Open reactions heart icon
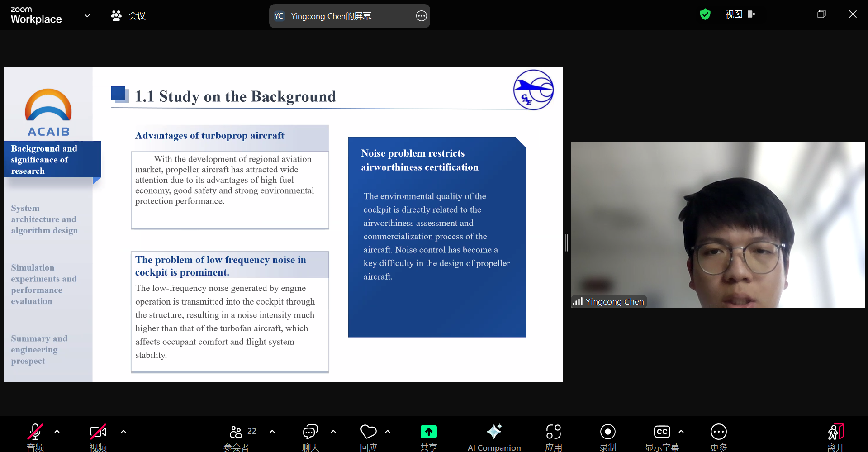Viewport: 868px width, 452px height. (x=369, y=432)
